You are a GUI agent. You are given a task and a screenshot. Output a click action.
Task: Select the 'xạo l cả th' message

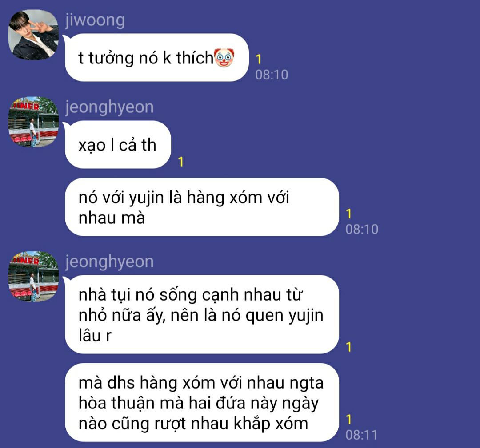(x=117, y=145)
